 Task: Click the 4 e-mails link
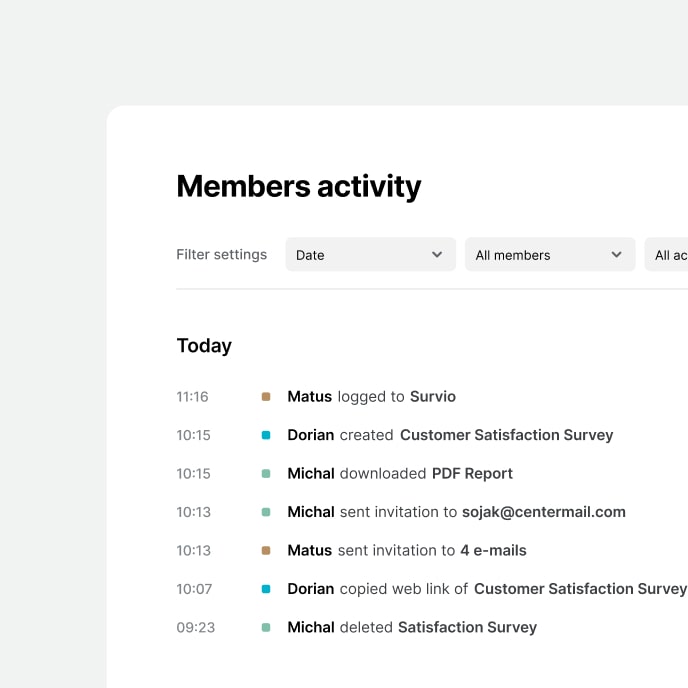tap(493, 550)
